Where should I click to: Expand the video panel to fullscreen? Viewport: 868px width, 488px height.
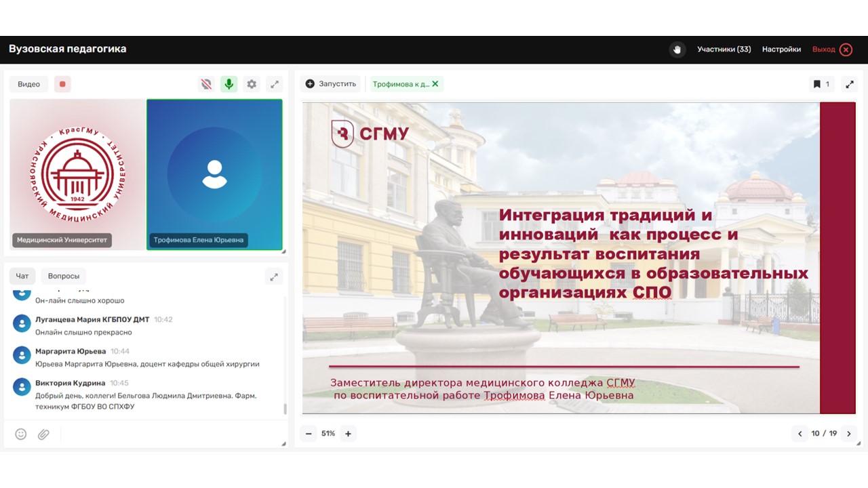coord(275,84)
